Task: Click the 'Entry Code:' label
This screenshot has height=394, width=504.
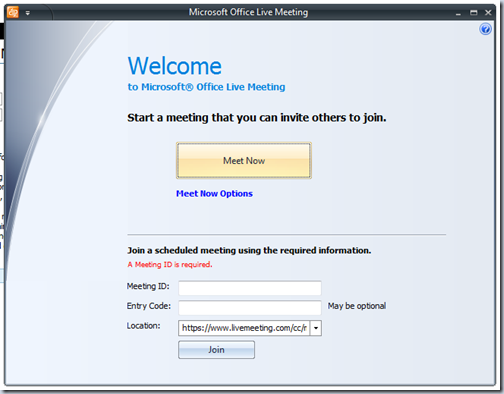Action: 149,306
